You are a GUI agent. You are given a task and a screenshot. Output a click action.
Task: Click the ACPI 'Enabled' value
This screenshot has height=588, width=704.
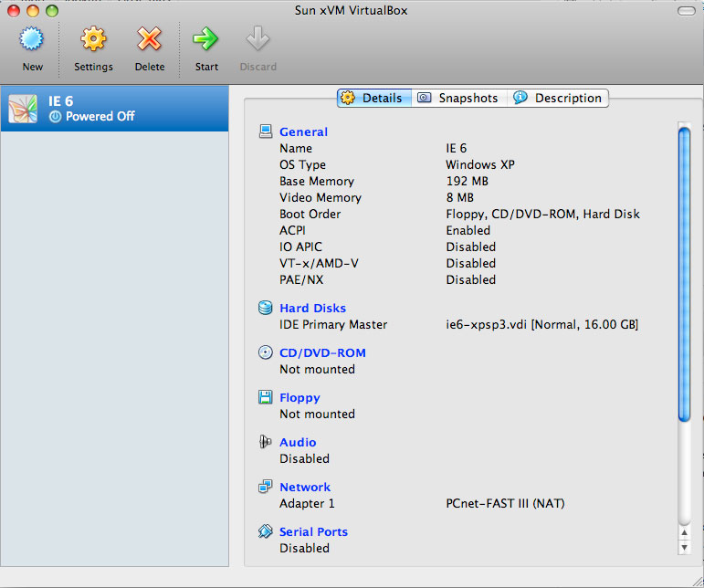[468, 231]
